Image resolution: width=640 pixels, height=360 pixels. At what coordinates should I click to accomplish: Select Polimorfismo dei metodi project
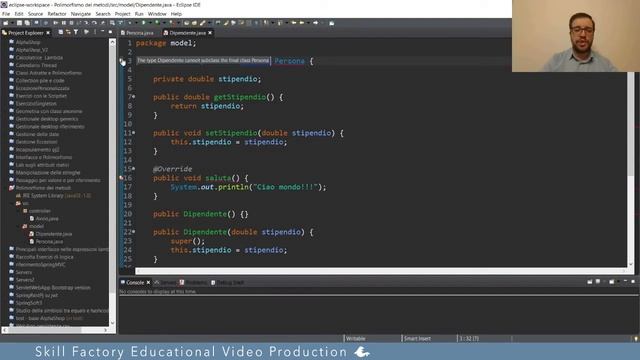40,188
